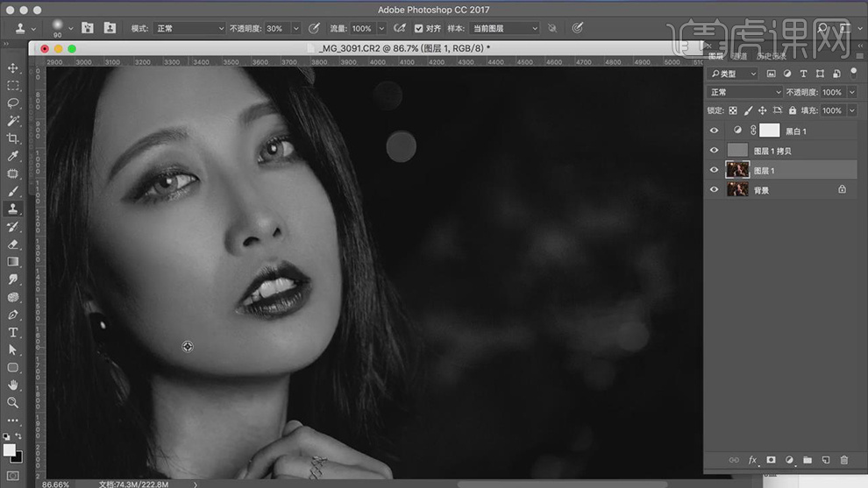868x488 pixels.
Task: Toggle pressure for opacity icon
Action: [314, 28]
